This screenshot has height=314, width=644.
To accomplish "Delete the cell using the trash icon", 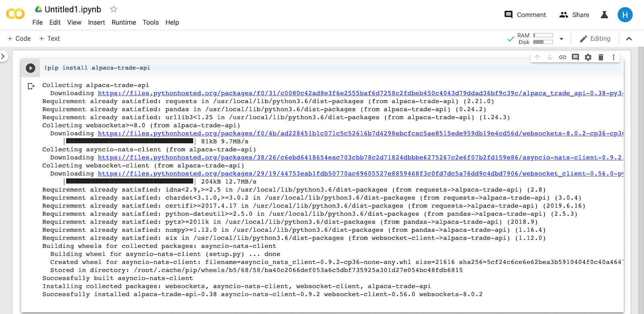I will [x=601, y=57].
